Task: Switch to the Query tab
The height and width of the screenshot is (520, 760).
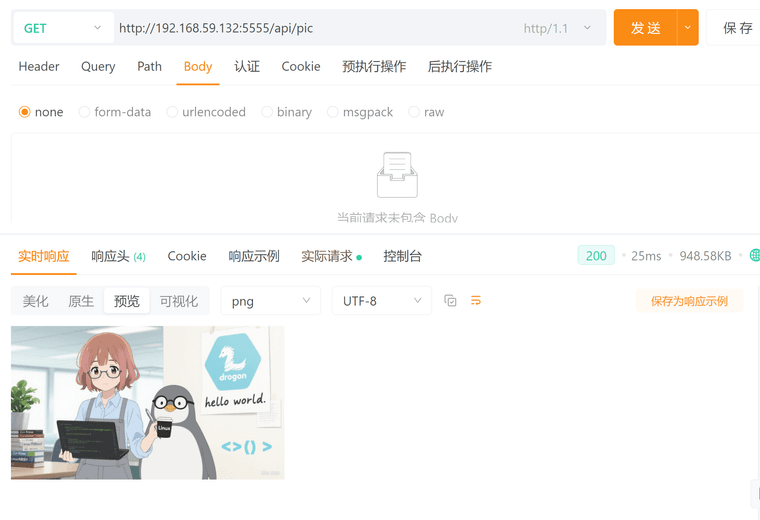Action: pos(98,66)
